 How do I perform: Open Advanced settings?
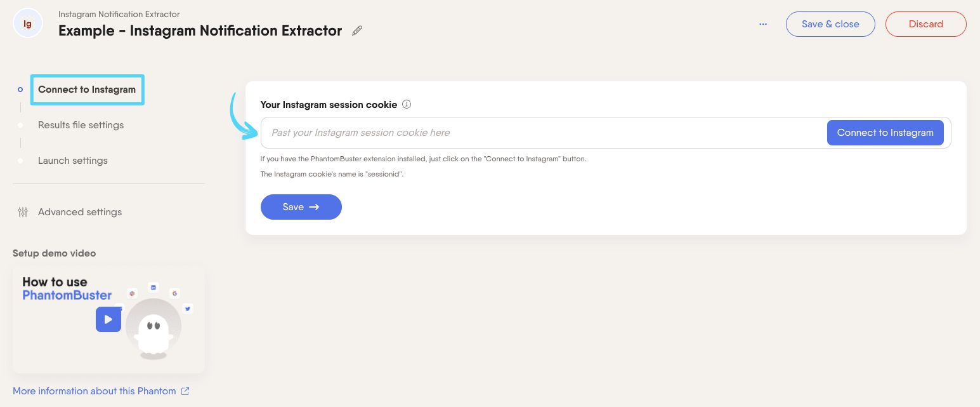[x=80, y=212]
